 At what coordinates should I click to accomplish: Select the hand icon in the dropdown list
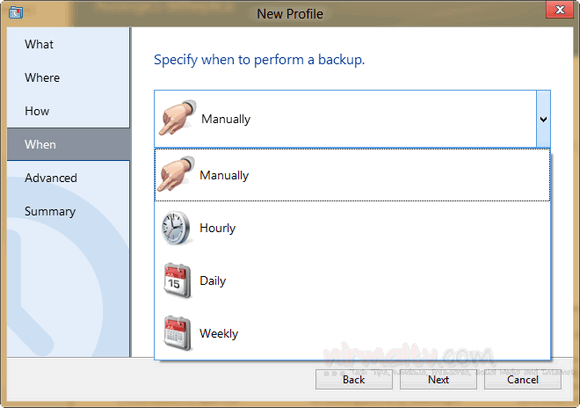tap(176, 174)
